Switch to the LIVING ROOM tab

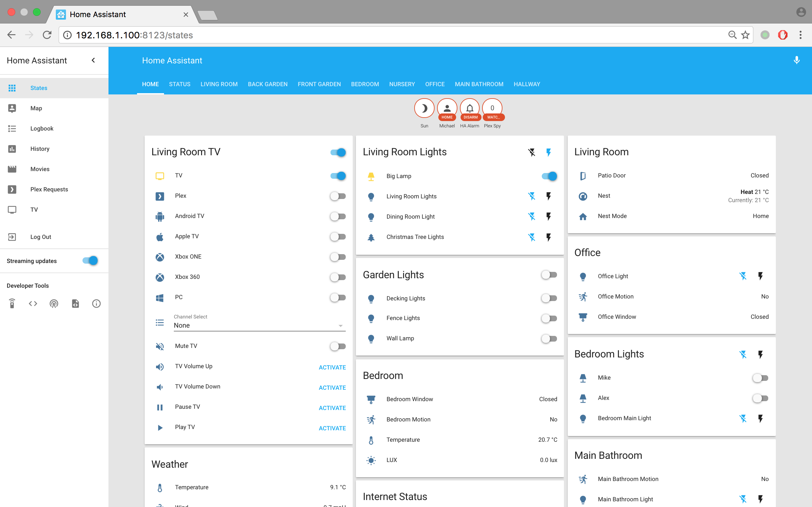click(x=219, y=84)
